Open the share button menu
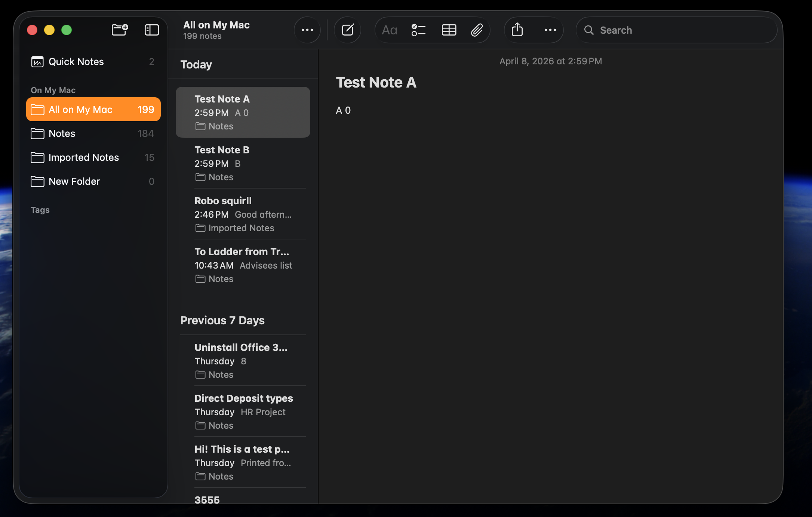The height and width of the screenshot is (517, 812). (x=517, y=30)
